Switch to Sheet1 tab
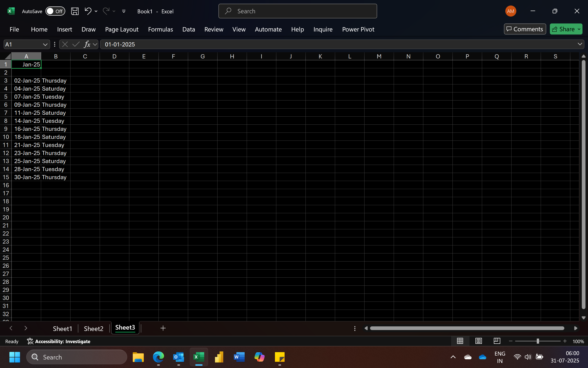 [62, 329]
